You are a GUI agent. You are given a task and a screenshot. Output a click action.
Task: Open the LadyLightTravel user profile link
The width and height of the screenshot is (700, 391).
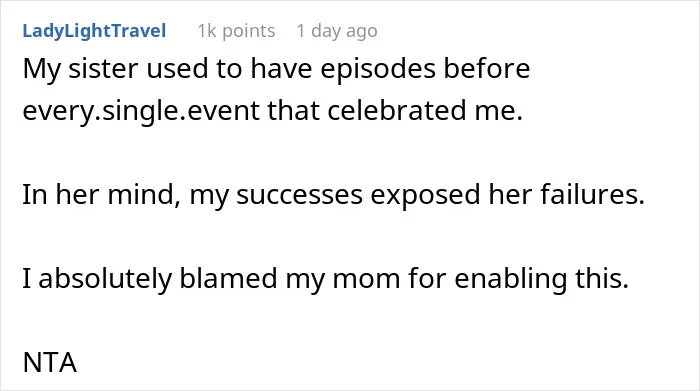(x=94, y=31)
